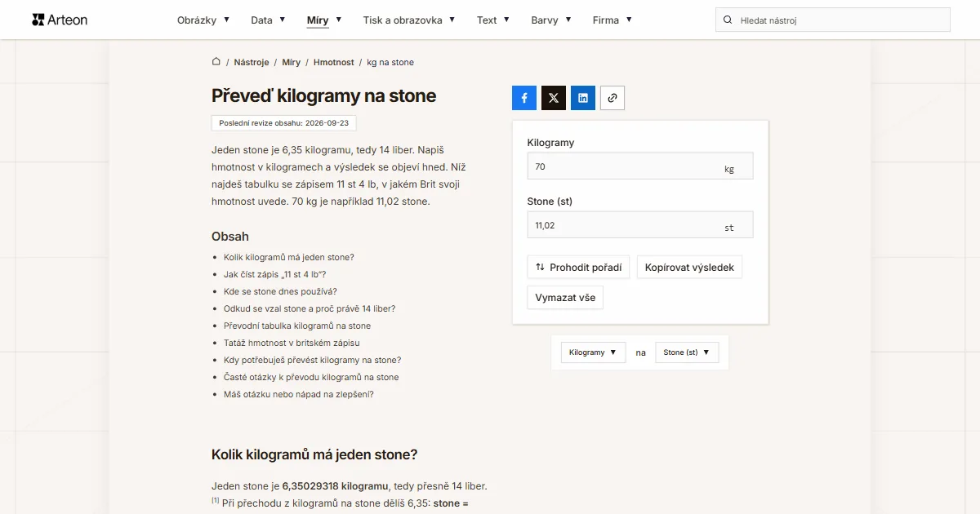The image size is (980, 514).
Task: Share page on Facebook
Action: 524,98
